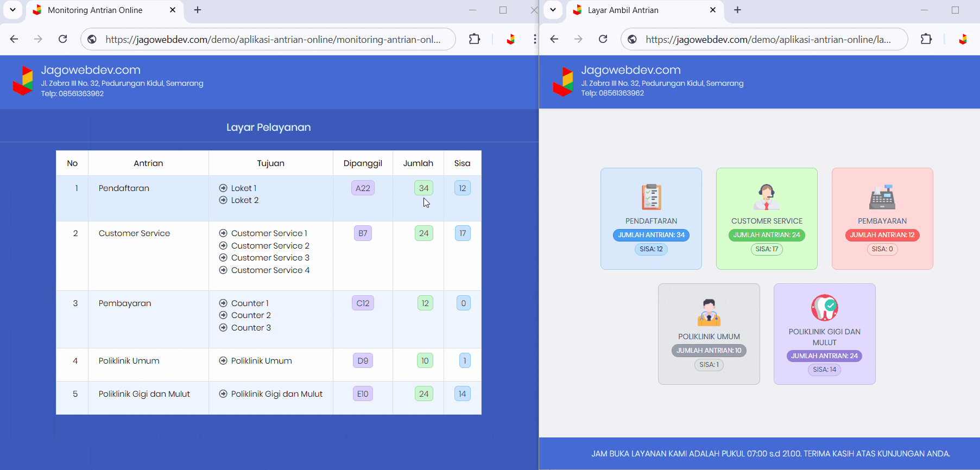This screenshot has width=980, height=470.
Task: Click the B7 called number badge
Action: point(363,233)
